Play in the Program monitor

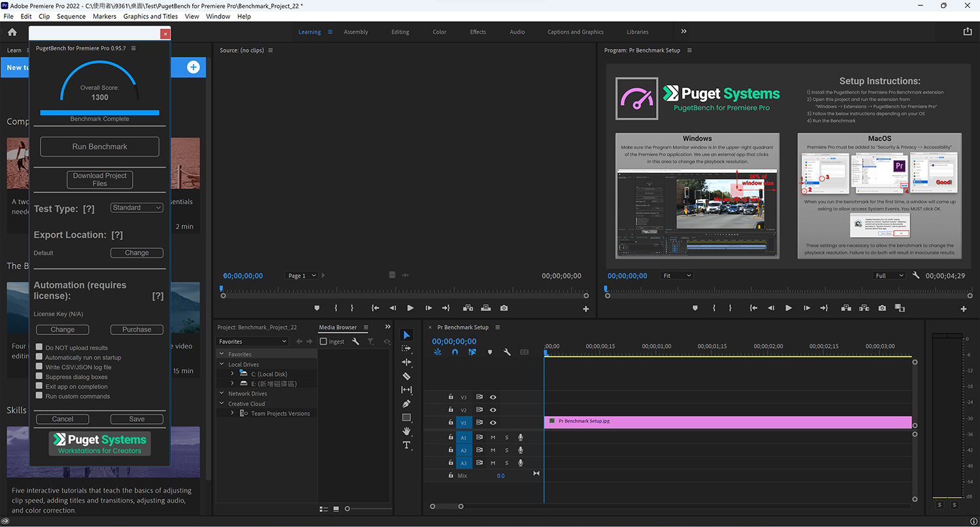pos(789,308)
